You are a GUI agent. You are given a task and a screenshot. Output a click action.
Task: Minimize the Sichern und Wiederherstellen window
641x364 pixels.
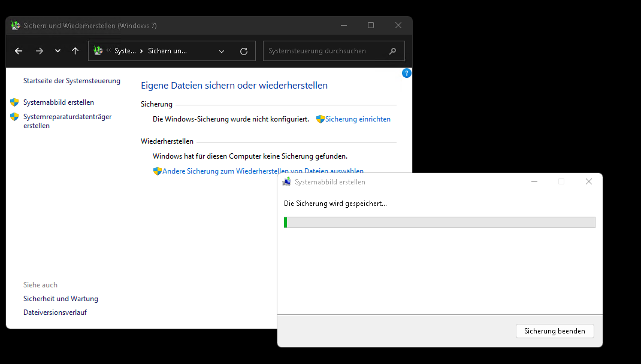tap(344, 25)
